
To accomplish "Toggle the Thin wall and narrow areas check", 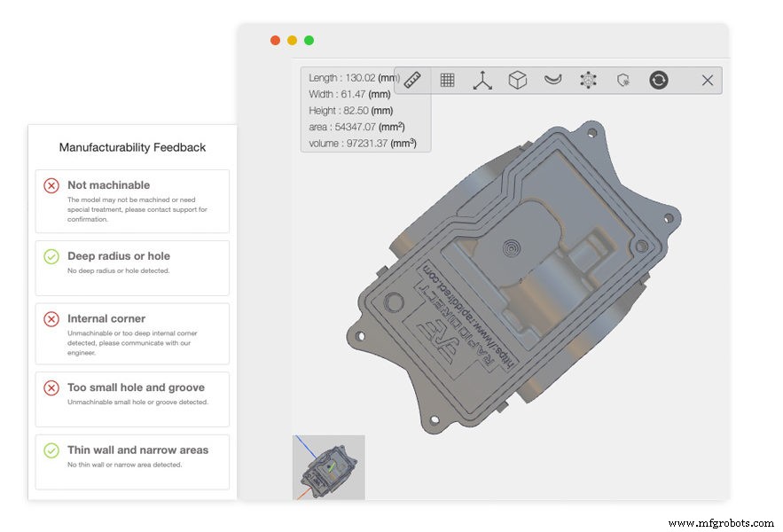I will [52, 450].
